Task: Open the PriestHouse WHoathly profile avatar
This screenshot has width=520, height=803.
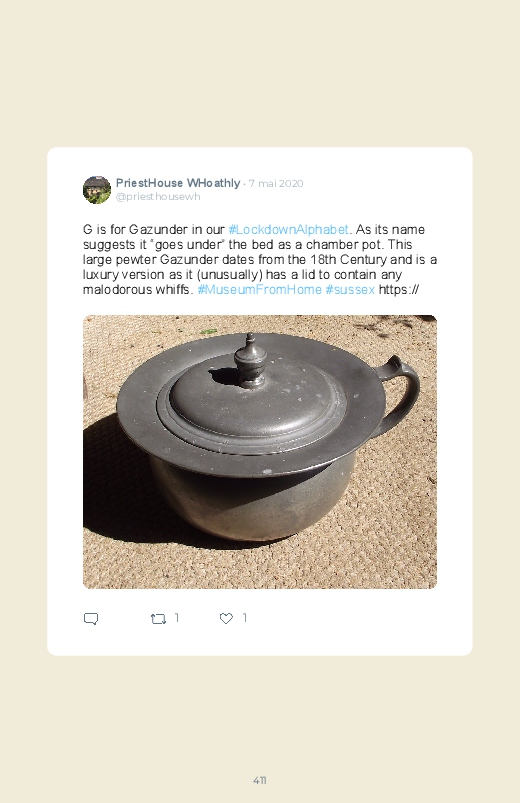Action: click(97, 189)
